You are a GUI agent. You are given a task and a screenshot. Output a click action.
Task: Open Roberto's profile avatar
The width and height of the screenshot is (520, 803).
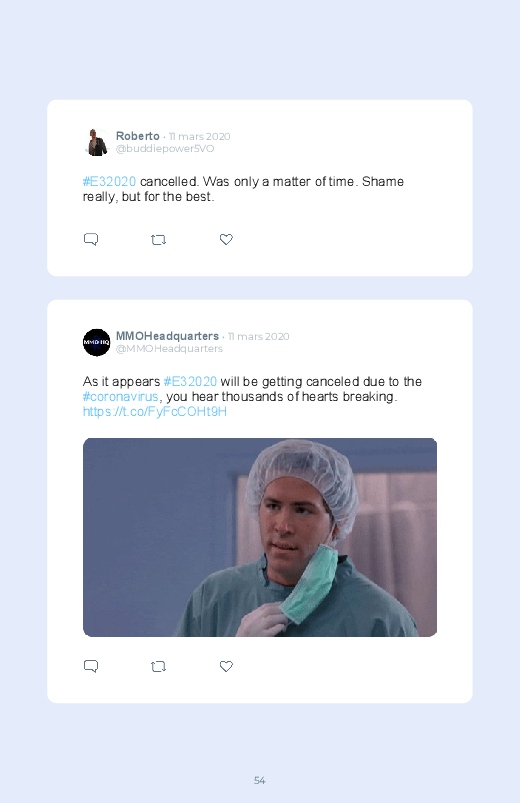click(96, 142)
